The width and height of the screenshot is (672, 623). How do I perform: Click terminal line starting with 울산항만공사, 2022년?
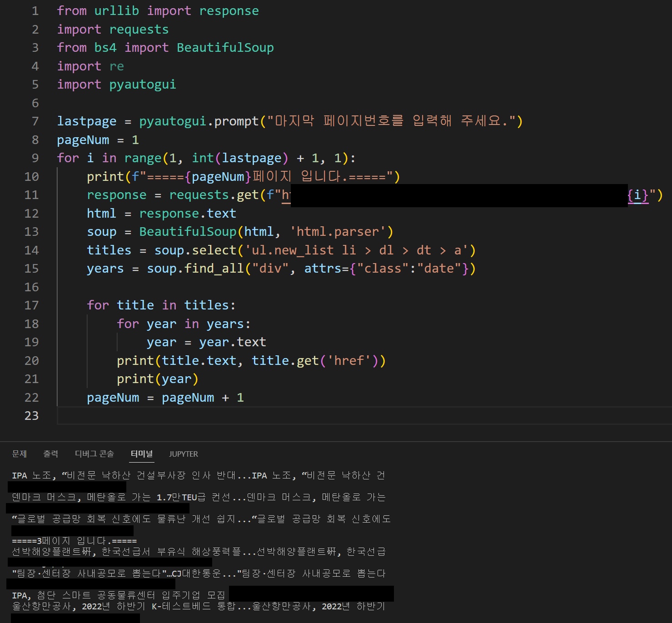tap(198, 606)
